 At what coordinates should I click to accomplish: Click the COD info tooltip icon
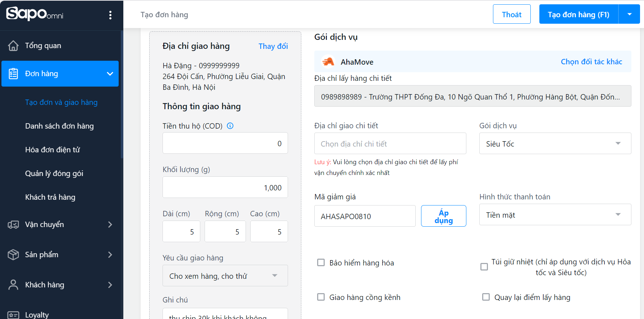coord(230,126)
